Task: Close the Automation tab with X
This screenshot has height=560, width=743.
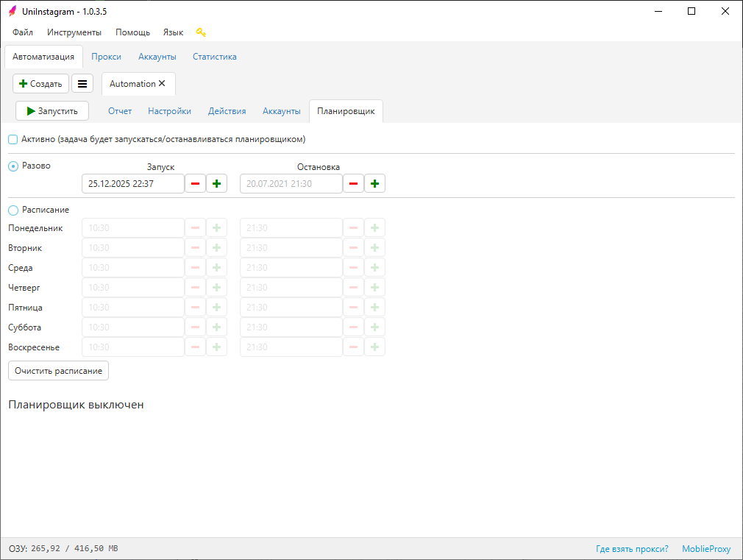Action: click(x=162, y=84)
